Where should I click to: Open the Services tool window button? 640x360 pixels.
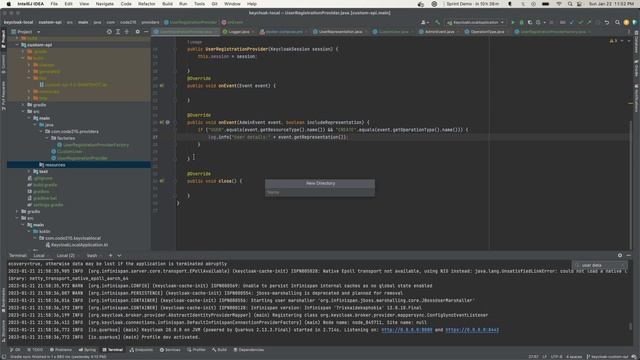(170, 350)
